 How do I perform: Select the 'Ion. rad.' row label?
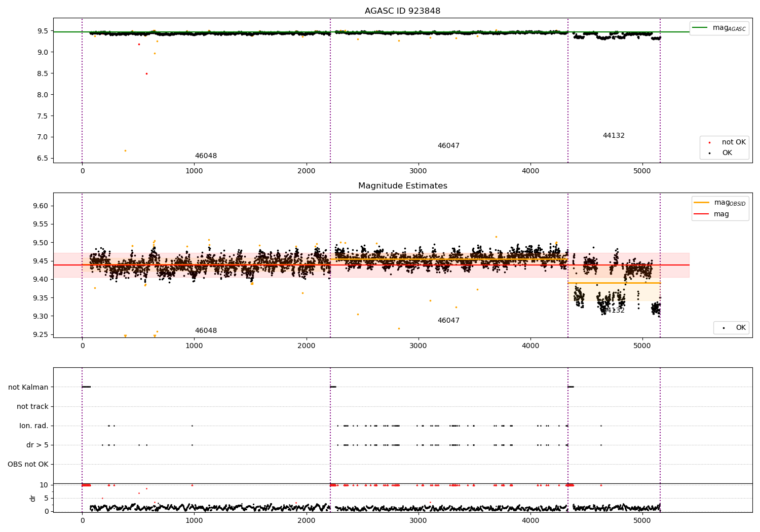pos(34,426)
